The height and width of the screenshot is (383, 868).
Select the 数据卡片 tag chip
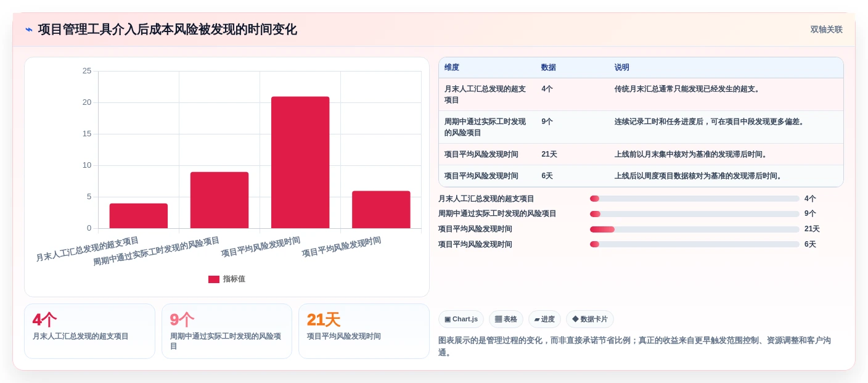(590, 319)
